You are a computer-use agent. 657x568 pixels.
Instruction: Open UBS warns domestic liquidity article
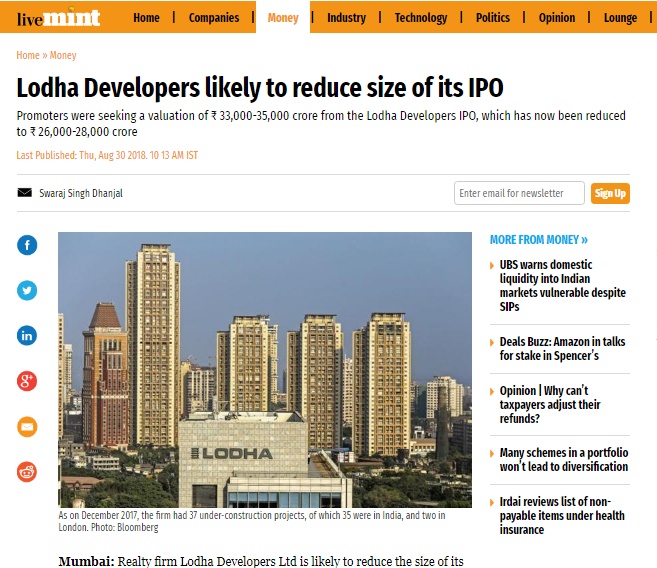(562, 286)
